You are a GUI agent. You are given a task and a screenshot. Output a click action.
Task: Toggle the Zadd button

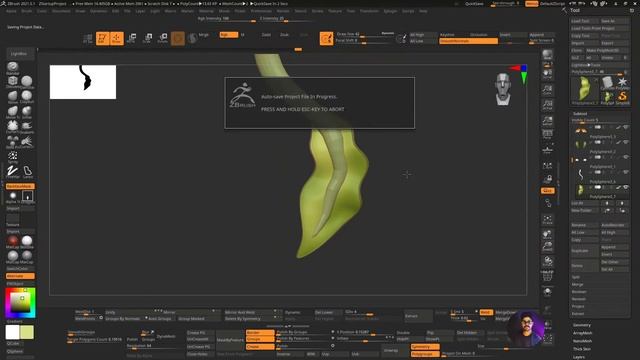[266, 35]
